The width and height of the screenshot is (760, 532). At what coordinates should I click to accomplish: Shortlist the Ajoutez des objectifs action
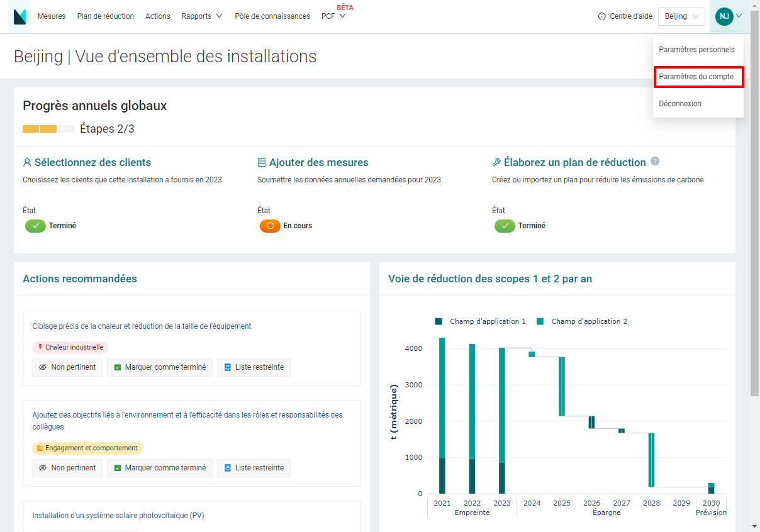pos(254,468)
